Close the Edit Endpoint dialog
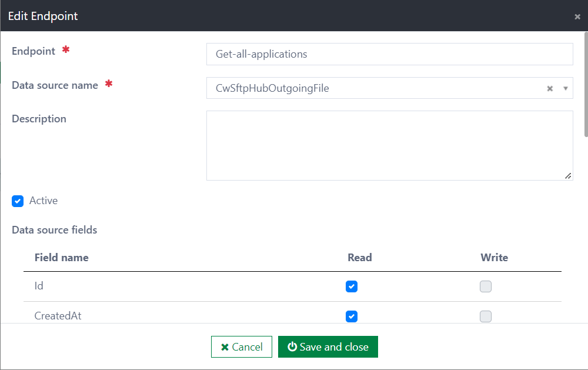The image size is (588, 370). click(577, 16)
